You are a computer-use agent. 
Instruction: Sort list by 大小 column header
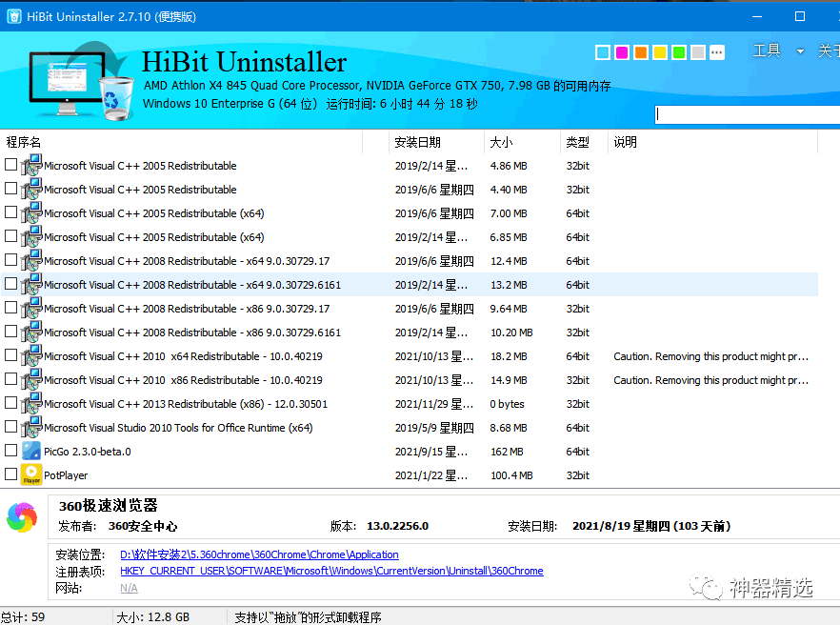tap(501, 142)
